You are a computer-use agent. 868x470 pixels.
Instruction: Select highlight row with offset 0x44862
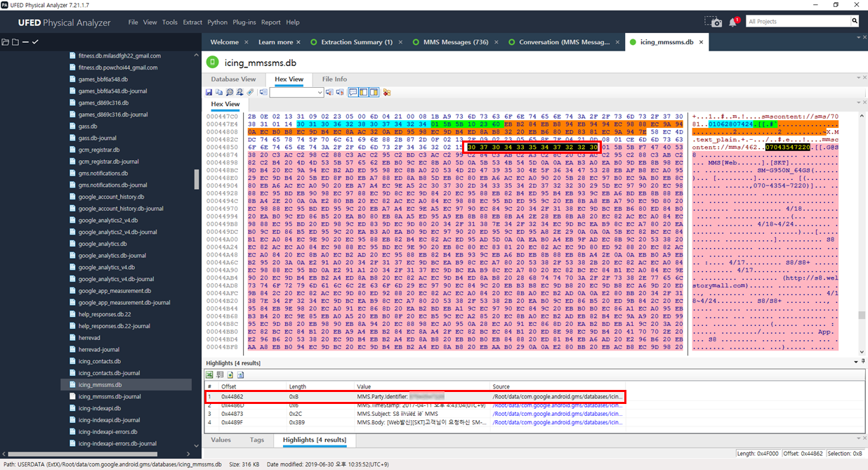(414, 396)
